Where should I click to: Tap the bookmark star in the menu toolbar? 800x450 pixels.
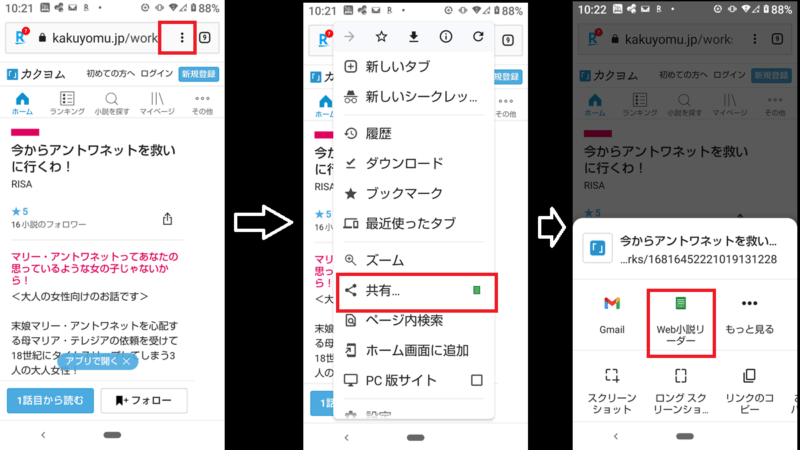[x=381, y=37]
